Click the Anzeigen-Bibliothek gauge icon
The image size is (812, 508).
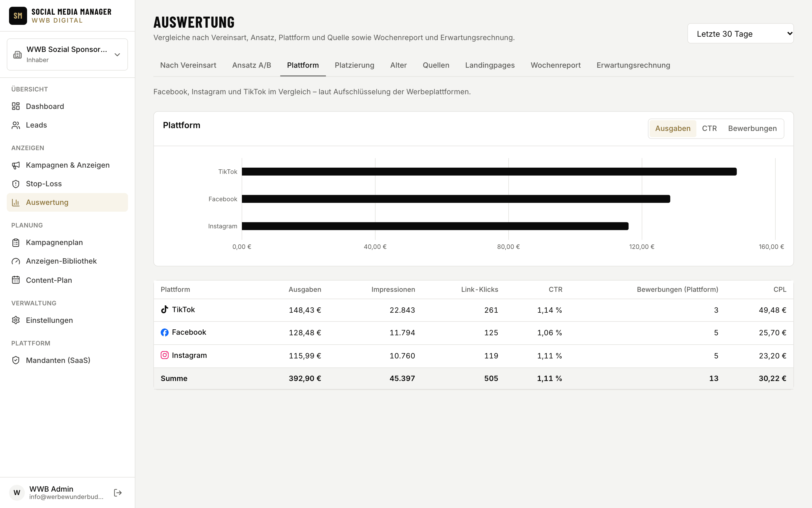tap(16, 261)
